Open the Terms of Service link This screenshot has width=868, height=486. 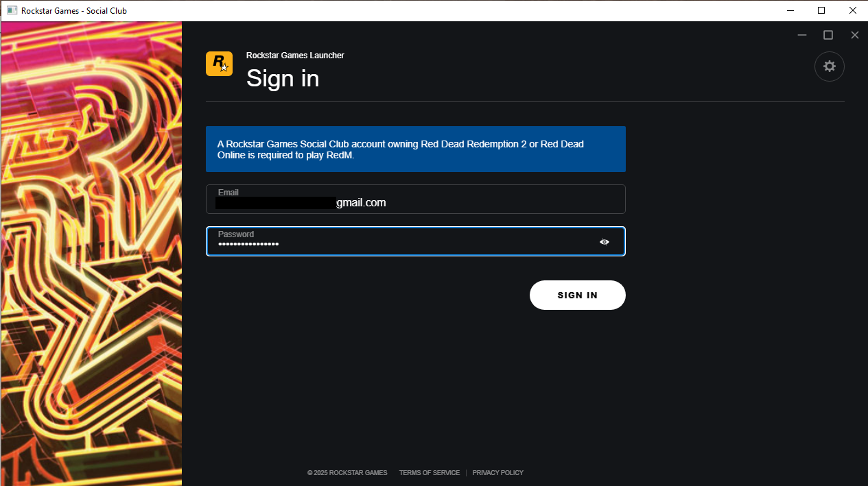[430, 473]
